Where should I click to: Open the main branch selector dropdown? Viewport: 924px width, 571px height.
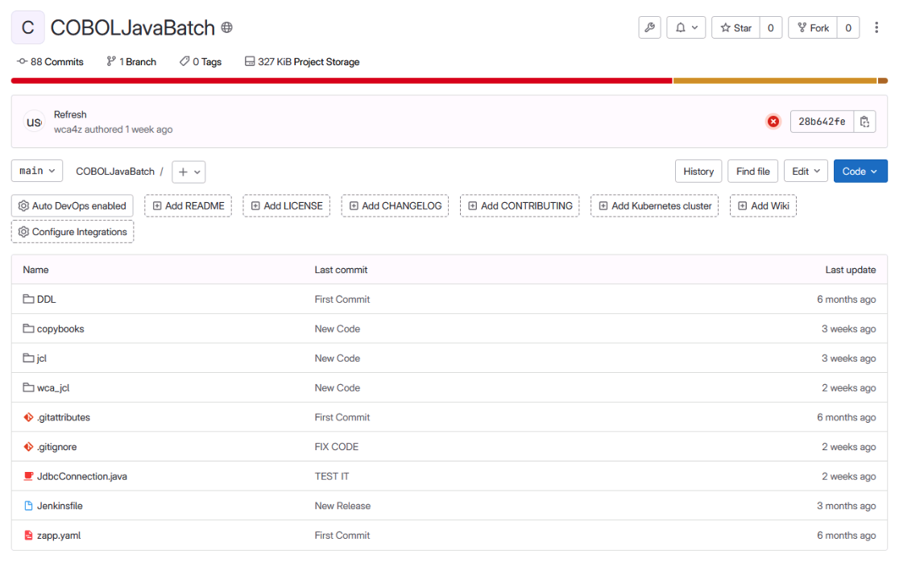tap(37, 171)
